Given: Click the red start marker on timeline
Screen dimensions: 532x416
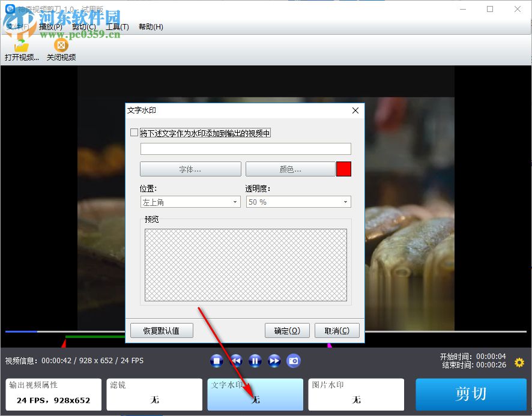Looking at the screenshot, I should (64, 343).
